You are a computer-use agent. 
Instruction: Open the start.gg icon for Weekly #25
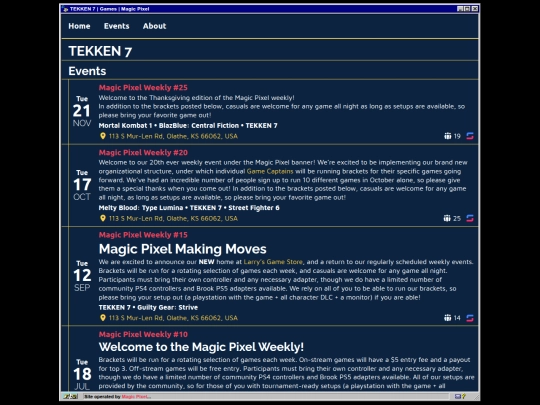470,136
